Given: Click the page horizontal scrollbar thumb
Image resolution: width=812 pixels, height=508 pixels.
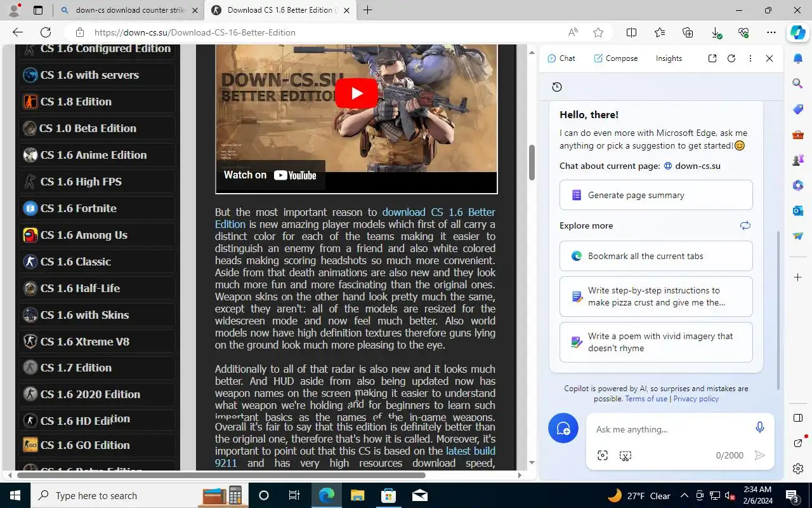Looking at the screenshot, I should point(220,475).
